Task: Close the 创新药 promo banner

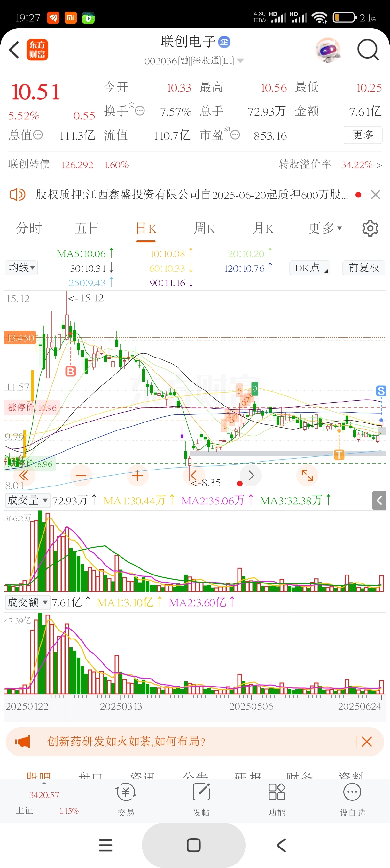Action: [366, 741]
